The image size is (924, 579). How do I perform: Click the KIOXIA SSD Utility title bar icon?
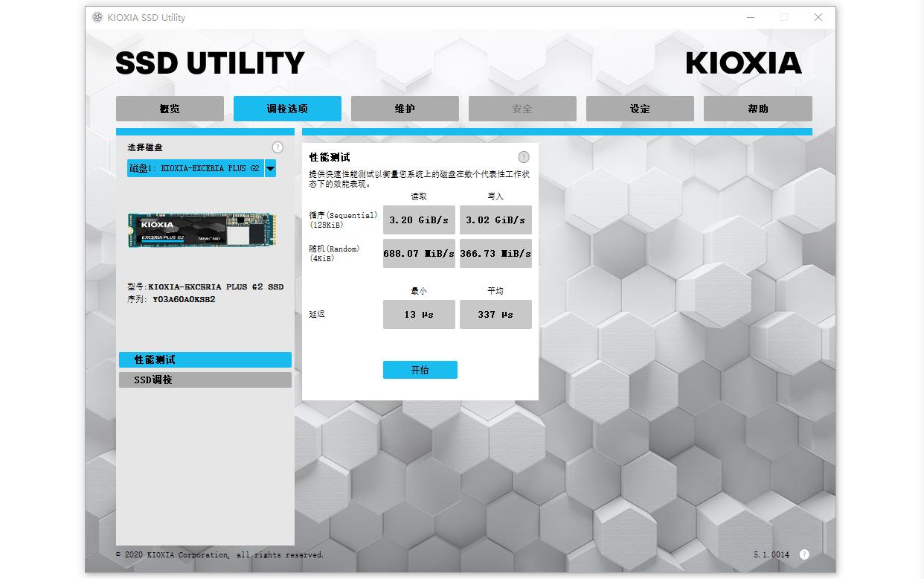pyautogui.click(x=97, y=17)
